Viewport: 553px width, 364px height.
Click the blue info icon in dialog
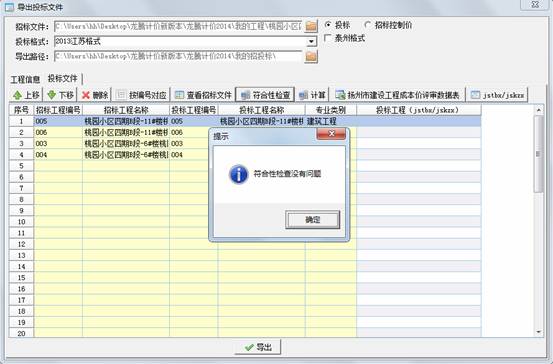pos(238,174)
